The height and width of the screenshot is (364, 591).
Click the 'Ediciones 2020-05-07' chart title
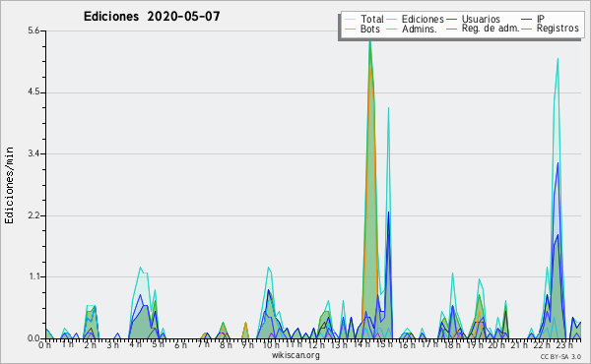pyautogui.click(x=152, y=17)
